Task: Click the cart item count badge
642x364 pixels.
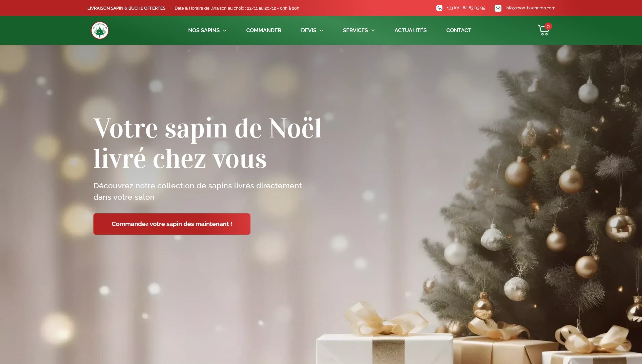Action: click(548, 26)
